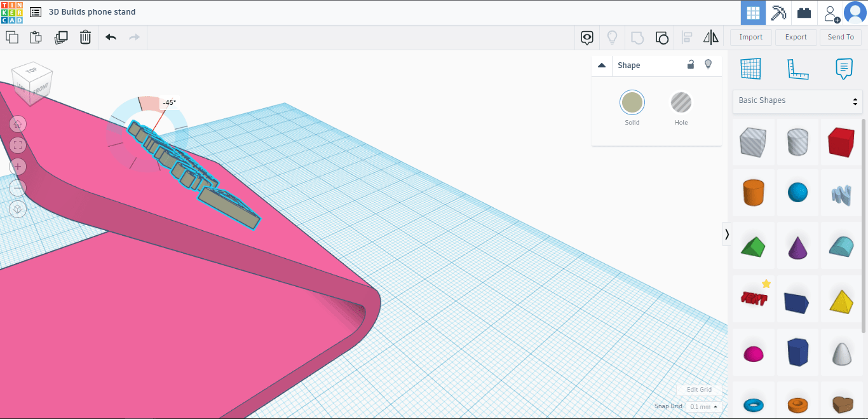Open the Snap Grid size dropdown

coord(704,406)
